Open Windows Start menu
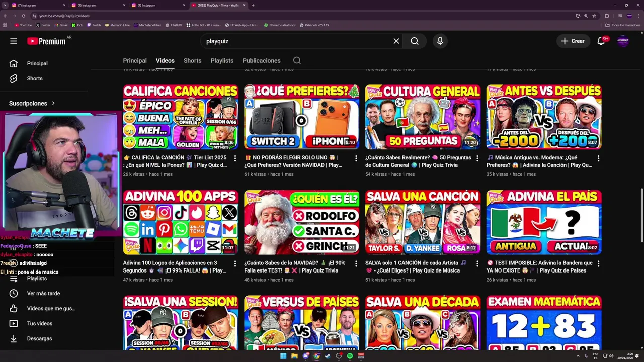Viewport: 644px width, 362px height. click(x=283, y=356)
